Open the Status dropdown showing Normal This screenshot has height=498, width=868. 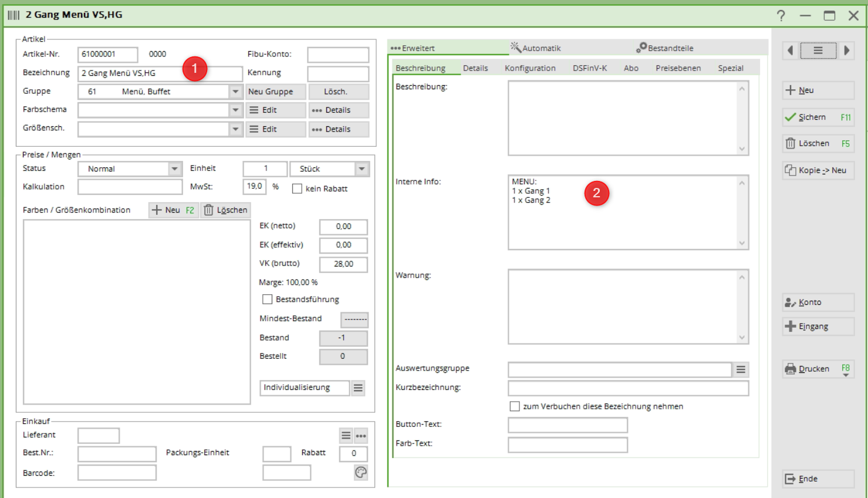(174, 169)
